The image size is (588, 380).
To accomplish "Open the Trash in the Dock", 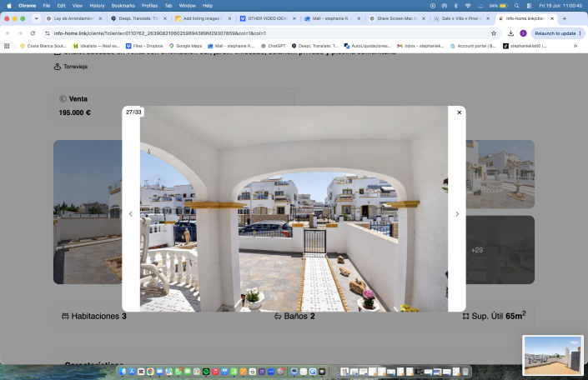I will point(465,372).
